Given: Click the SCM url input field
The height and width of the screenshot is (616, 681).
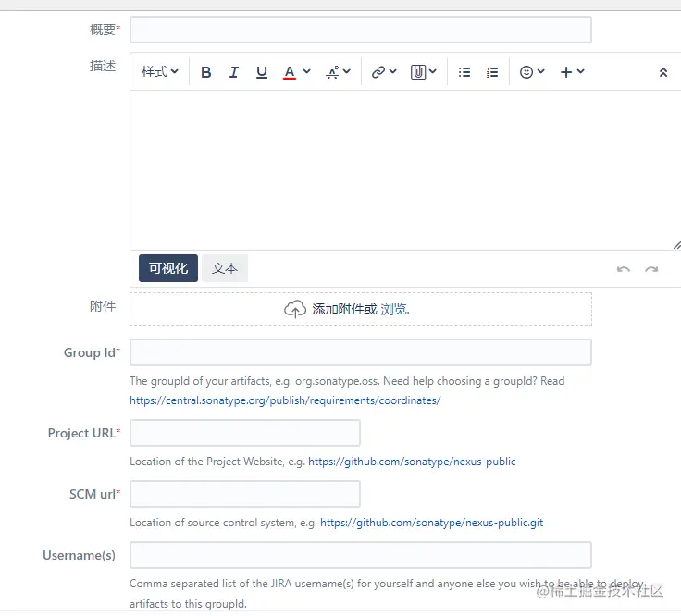Looking at the screenshot, I should coord(245,494).
